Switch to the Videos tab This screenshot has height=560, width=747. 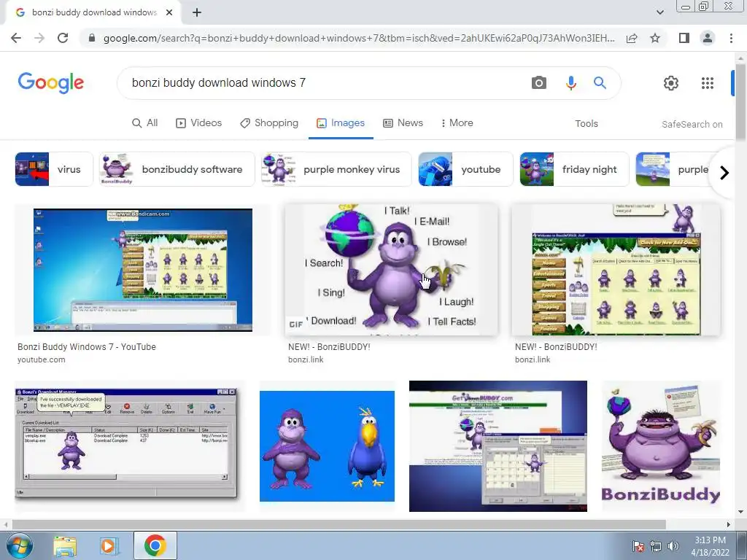pos(198,122)
